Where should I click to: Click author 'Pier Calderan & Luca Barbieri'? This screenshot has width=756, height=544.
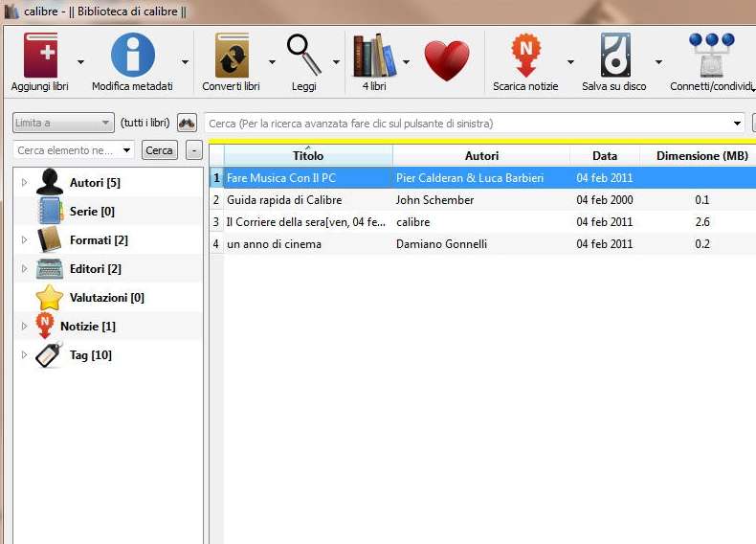tap(470, 177)
